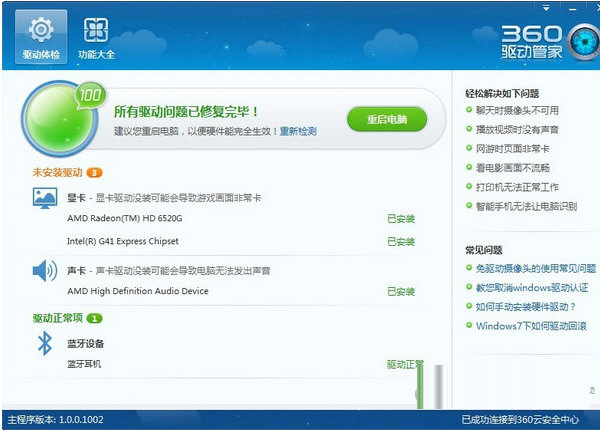
Task: Open the title bar dropdown menu arrow
Action: pos(546,8)
